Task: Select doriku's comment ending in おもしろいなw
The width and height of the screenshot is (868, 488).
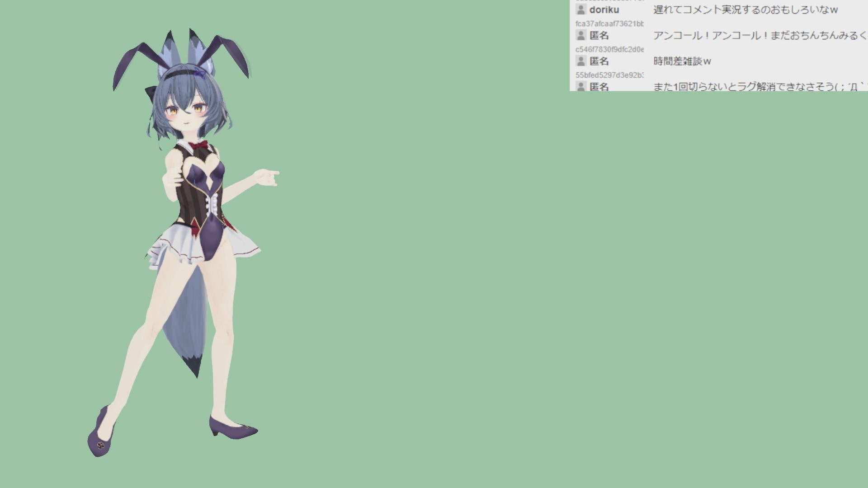Action: pyautogui.click(x=745, y=9)
